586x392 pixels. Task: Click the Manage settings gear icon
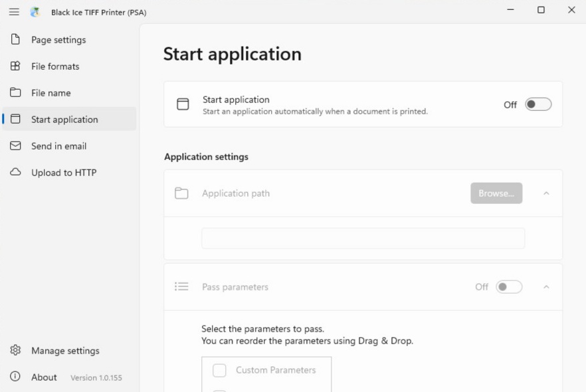click(15, 350)
